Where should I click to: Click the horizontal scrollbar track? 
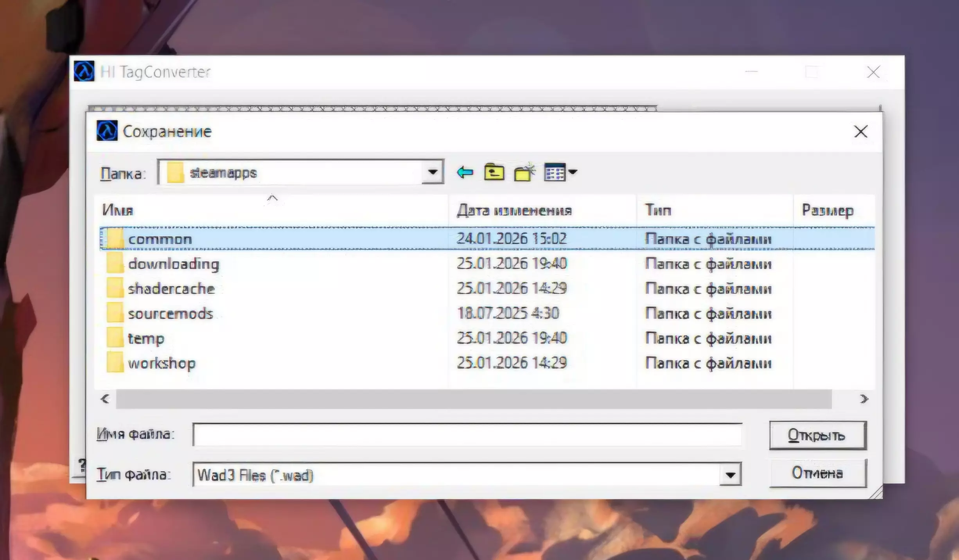pos(473,399)
